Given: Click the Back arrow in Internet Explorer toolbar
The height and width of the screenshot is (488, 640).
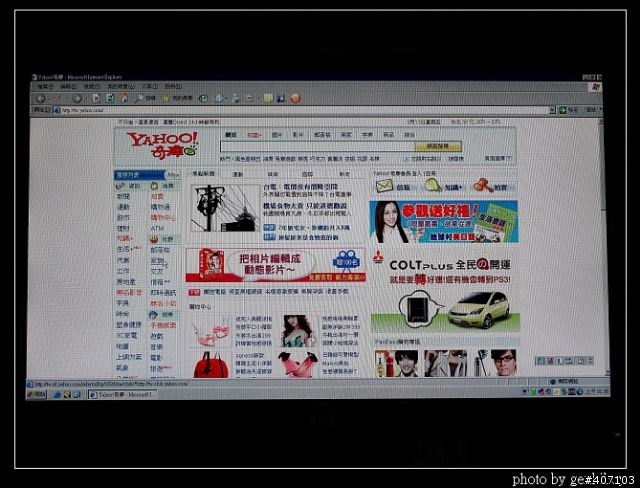Looking at the screenshot, I should 41,98.
